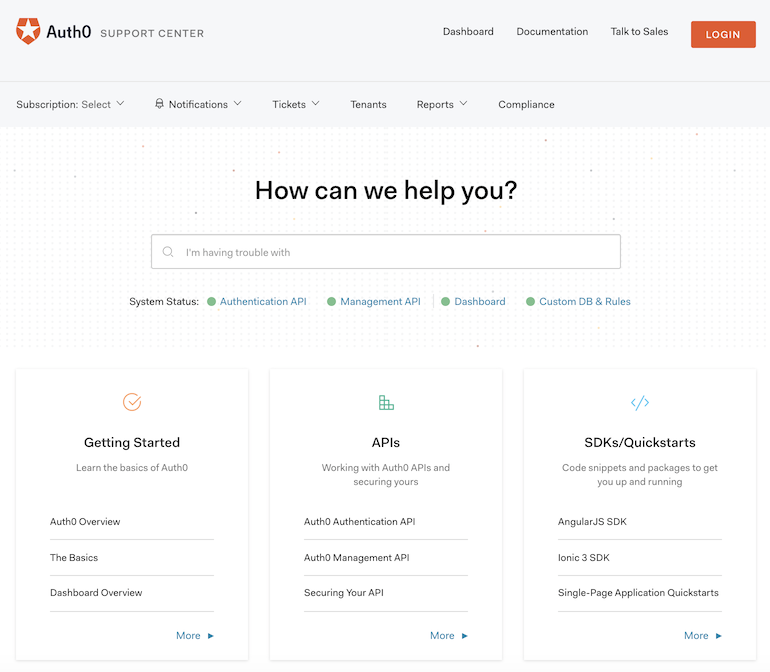
Task: Open the Subscription Select dropdown
Action: point(70,104)
